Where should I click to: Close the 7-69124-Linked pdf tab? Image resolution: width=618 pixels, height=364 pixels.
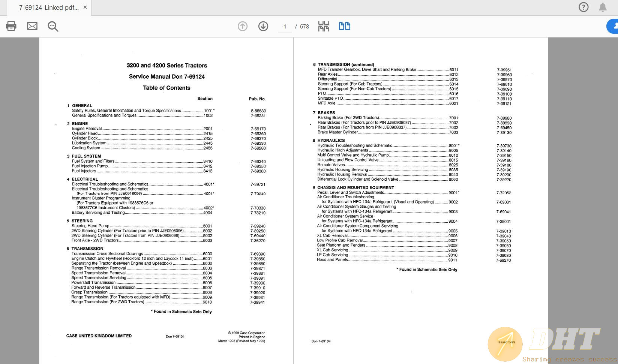coord(85,7)
